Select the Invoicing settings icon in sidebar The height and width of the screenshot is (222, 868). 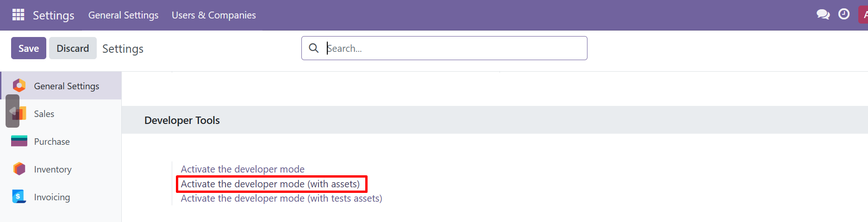tap(19, 197)
